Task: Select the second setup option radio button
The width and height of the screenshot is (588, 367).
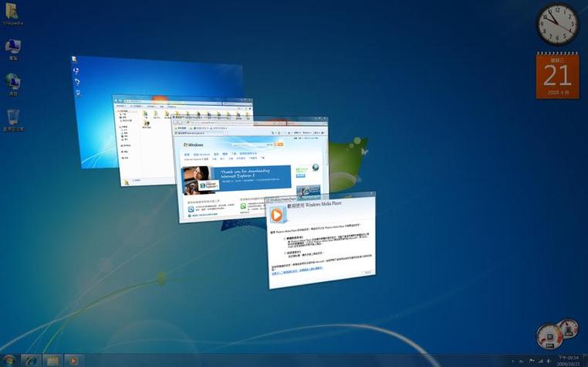Action: click(285, 253)
